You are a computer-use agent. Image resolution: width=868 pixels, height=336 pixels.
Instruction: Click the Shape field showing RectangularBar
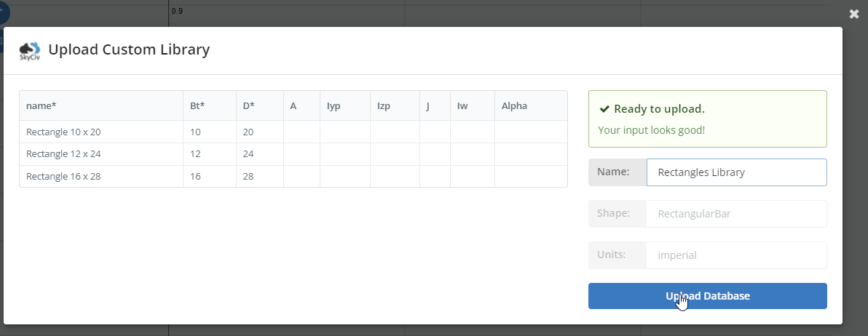coord(736,214)
